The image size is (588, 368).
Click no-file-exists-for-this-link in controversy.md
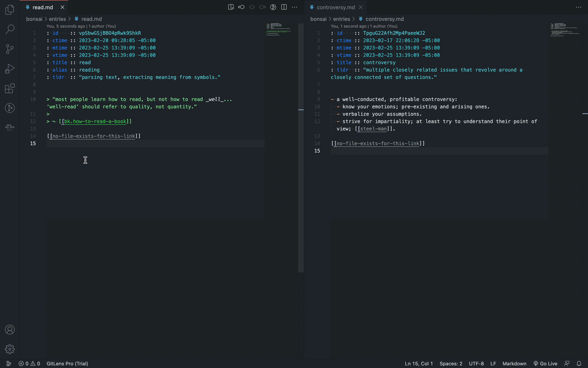coord(378,143)
